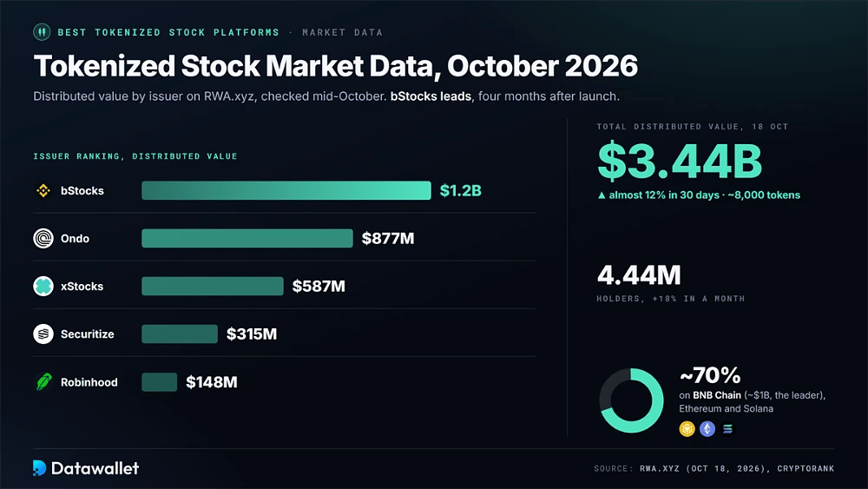Click the BNB Chain coin icon

pyautogui.click(x=687, y=429)
